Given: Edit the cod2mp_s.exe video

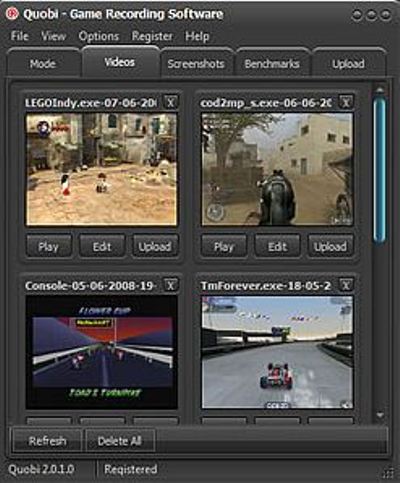Looking at the screenshot, I should pyautogui.click(x=277, y=247).
